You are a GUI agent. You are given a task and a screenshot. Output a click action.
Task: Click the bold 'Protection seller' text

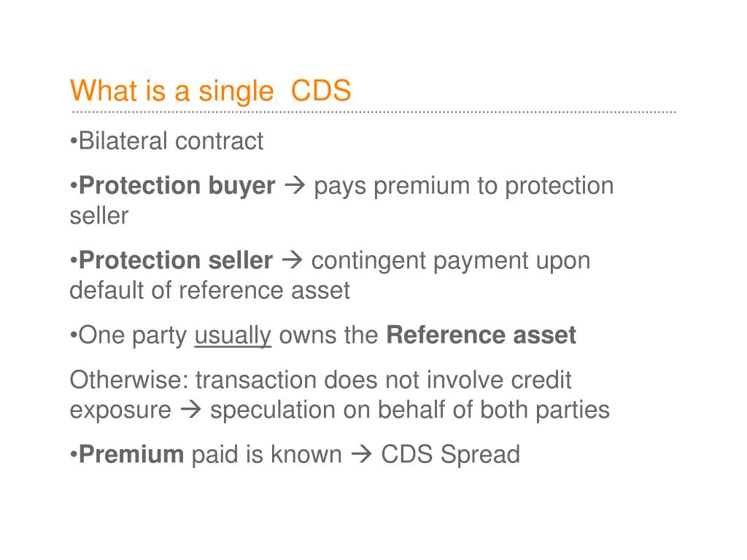click(175, 260)
